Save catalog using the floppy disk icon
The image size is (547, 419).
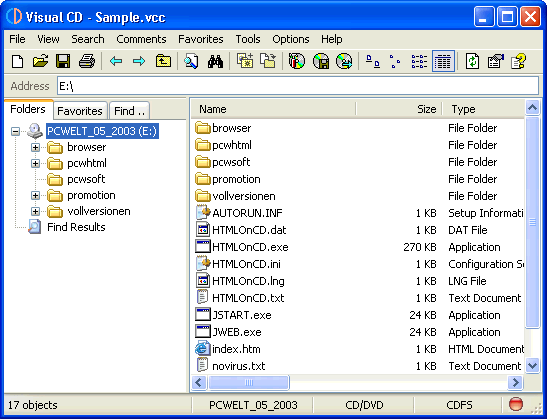click(63, 61)
